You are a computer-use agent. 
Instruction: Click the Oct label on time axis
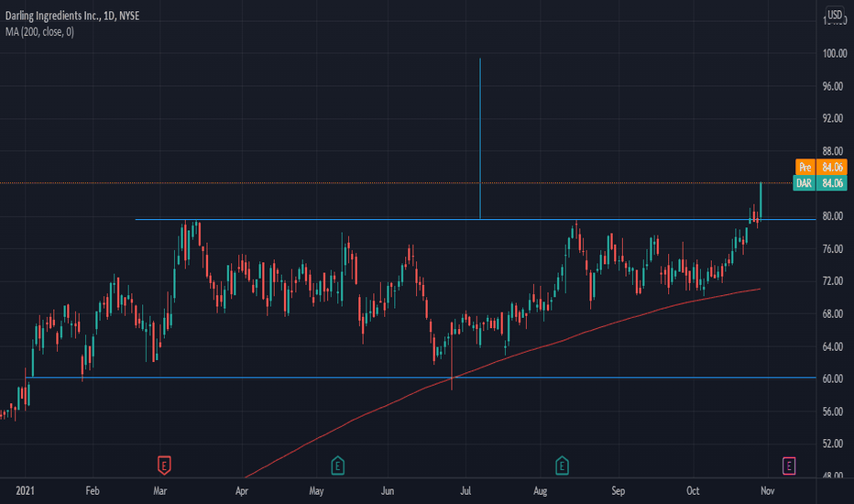693,491
